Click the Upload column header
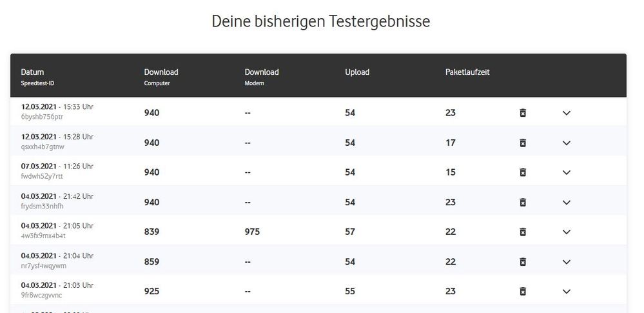The image size is (644, 313). pyautogui.click(x=357, y=72)
